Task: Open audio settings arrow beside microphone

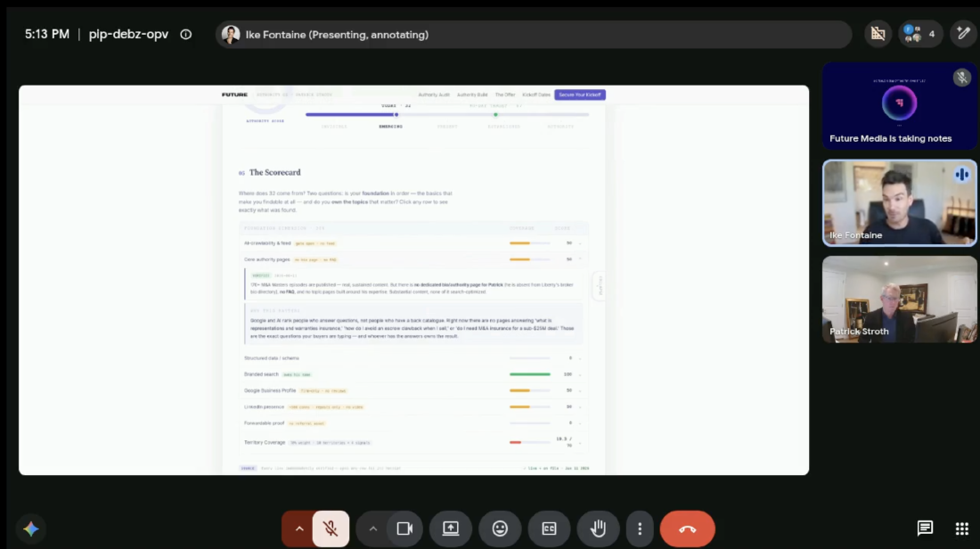Action: coord(298,529)
